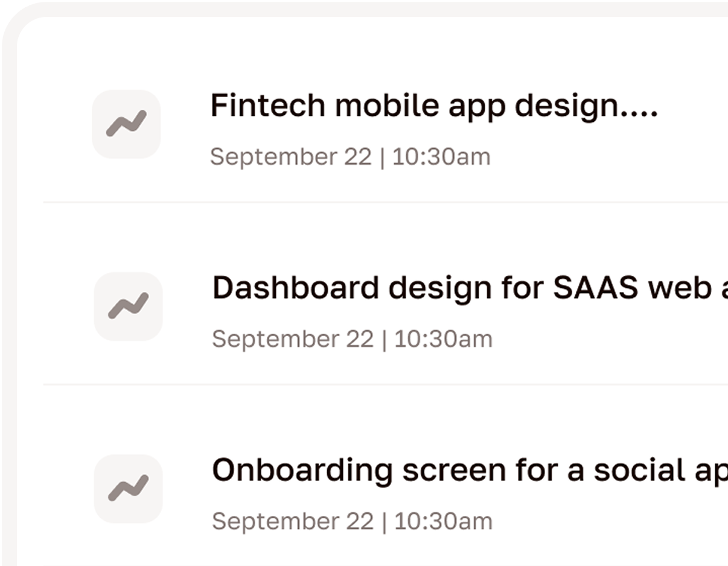Select the 10:30am time under Fintech design
This screenshot has height=566, width=728.
(x=441, y=157)
